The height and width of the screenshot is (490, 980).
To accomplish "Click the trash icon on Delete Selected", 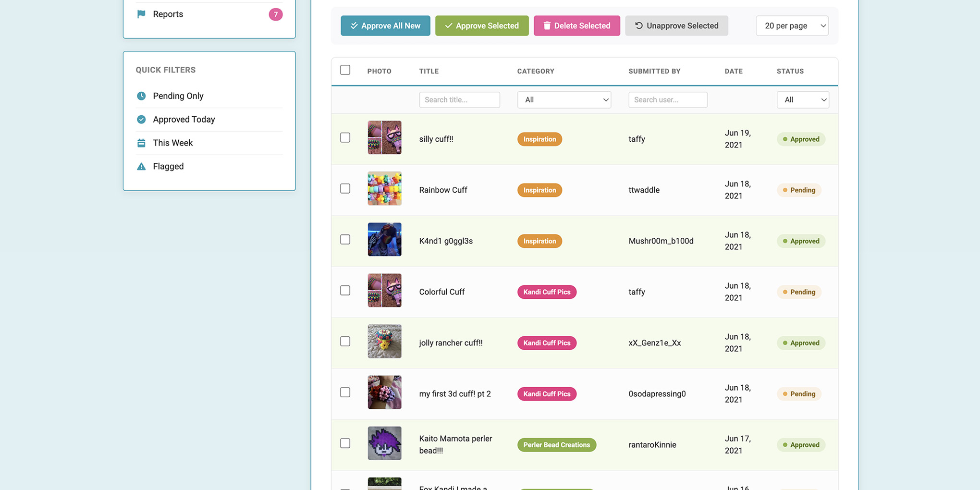I will tap(547, 25).
